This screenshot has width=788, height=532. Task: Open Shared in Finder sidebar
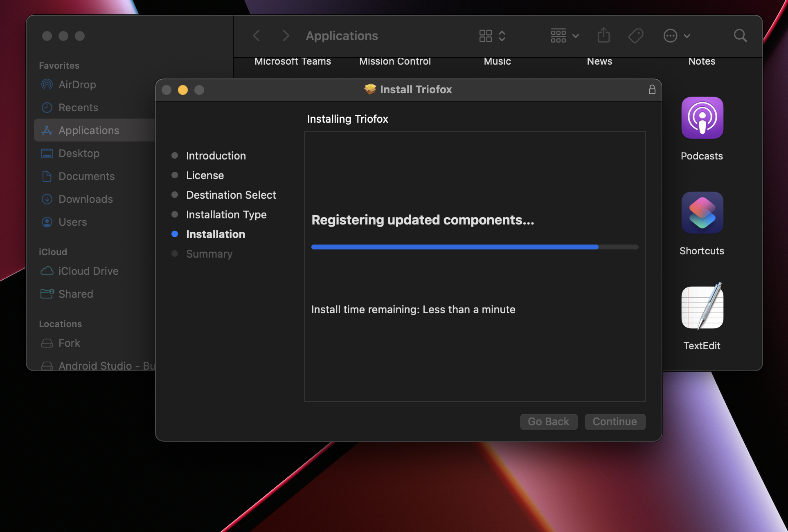94,294
